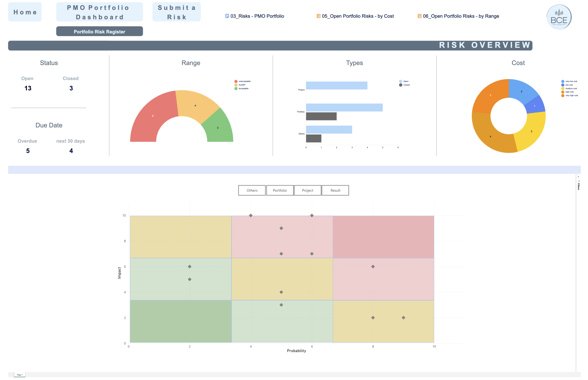Viewport: 588px width, 380px height.
Task: Click the BCE company logo
Action: 559,17
